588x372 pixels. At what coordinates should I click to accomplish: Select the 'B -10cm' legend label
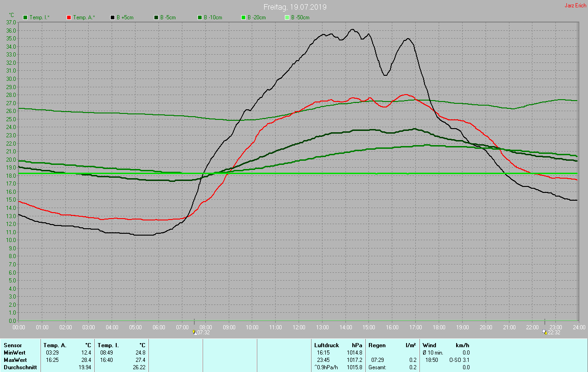point(213,17)
